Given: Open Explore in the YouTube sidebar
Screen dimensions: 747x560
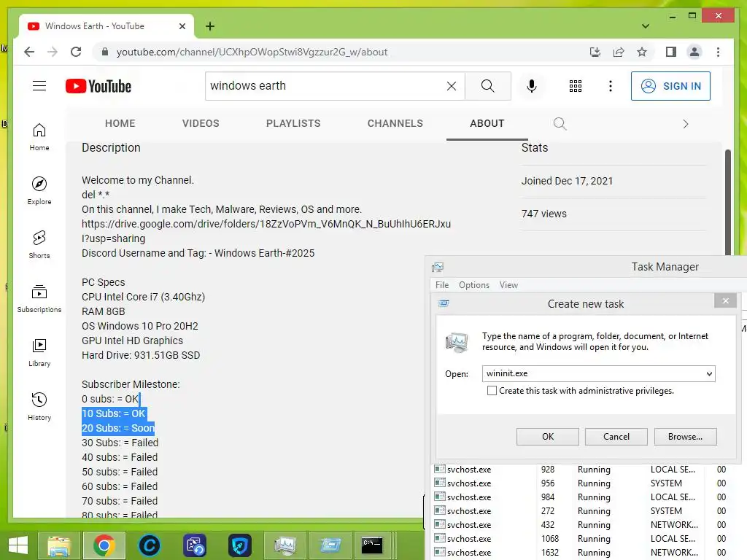Looking at the screenshot, I should click(x=39, y=191).
